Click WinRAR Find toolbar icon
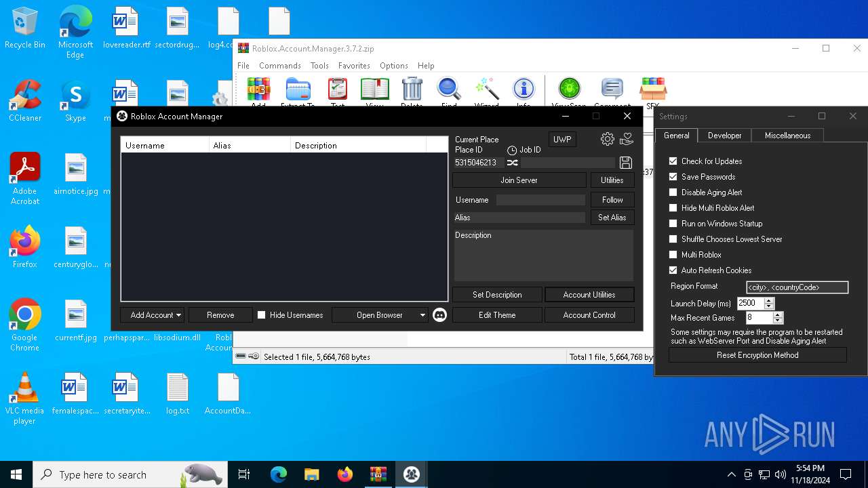868x488 pixels. click(x=449, y=91)
